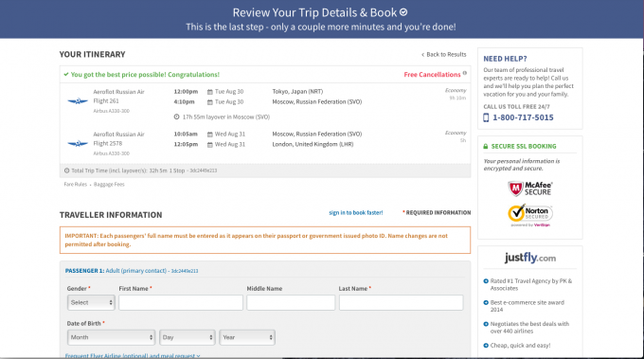The width and height of the screenshot is (644, 359).
Task: Expand Frequent Flyer Airline and meal request
Action: [x=133, y=356]
